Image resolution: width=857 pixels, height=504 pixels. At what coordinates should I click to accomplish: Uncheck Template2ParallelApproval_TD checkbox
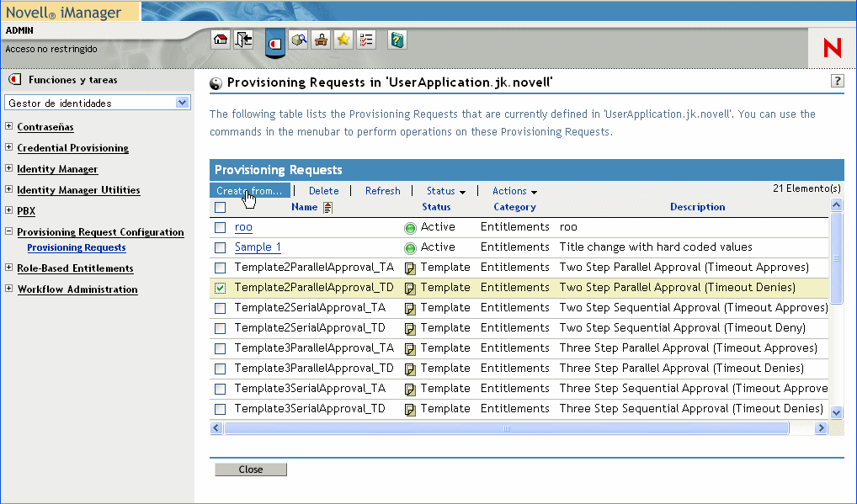point(221,288)
